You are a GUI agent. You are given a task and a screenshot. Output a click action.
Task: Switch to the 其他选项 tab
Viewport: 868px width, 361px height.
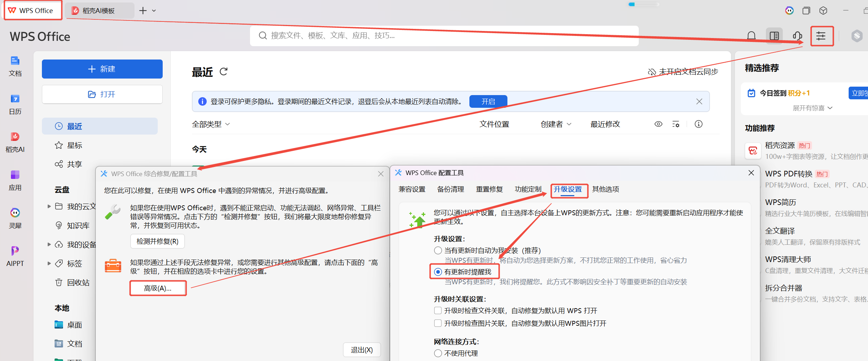[x=606, y=189]
